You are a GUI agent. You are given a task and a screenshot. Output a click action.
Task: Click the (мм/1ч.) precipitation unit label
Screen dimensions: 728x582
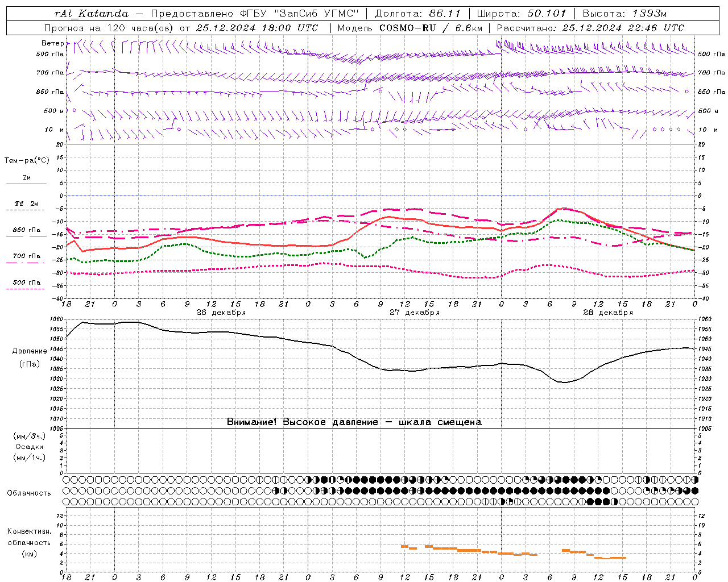pyautogui.click(x=30, y=458)
